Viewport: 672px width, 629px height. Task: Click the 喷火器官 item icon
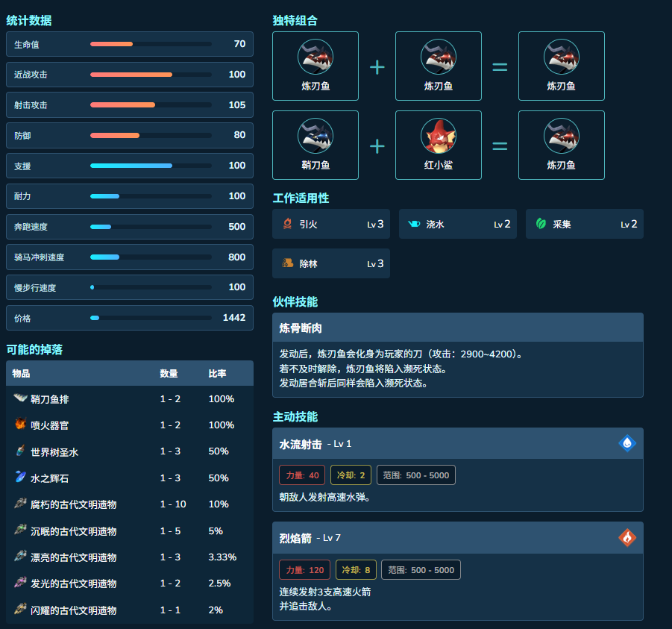(x=20, y=424)
